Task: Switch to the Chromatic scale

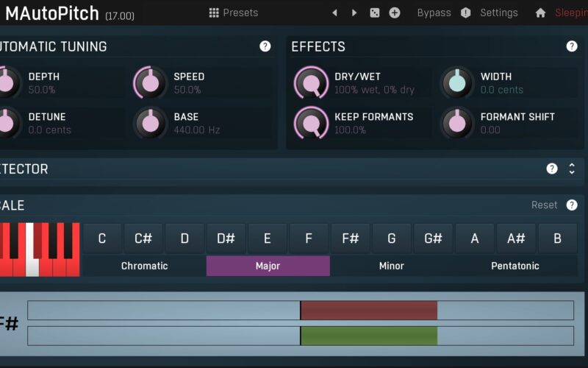Action: point(144,266)
